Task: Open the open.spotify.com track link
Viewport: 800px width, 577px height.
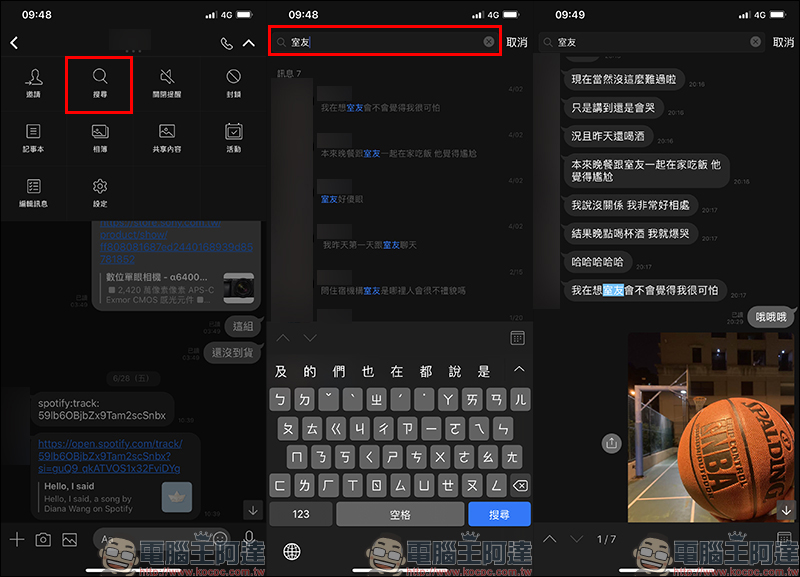Action: point(110,456)
